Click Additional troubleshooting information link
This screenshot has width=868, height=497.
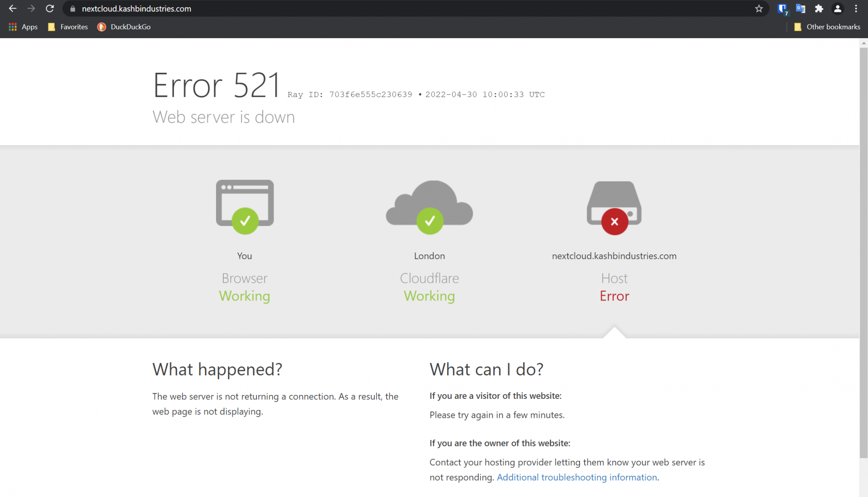(x=577, y=477)
